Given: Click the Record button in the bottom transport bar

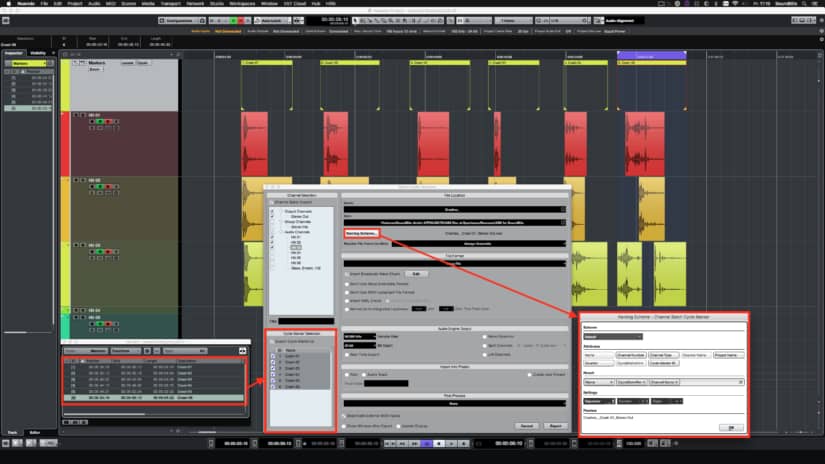Looking at the screenshot, I should (464, 443).
